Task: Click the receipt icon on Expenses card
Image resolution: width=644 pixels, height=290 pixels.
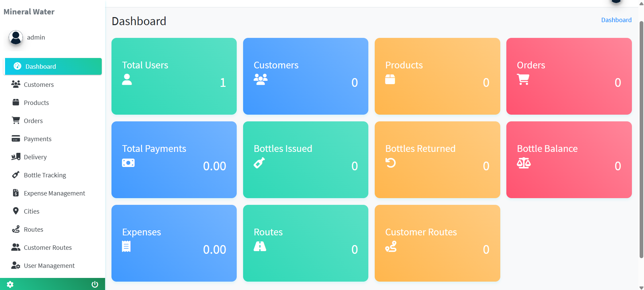Action: (126, 246)
